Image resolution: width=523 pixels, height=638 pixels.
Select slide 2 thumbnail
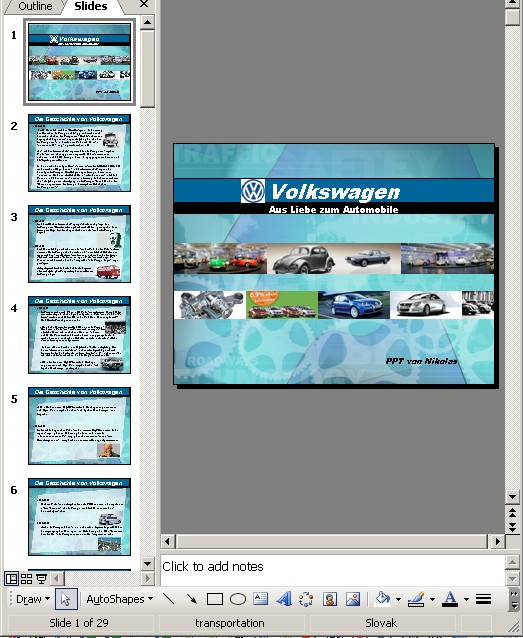(x=79, y=153)
